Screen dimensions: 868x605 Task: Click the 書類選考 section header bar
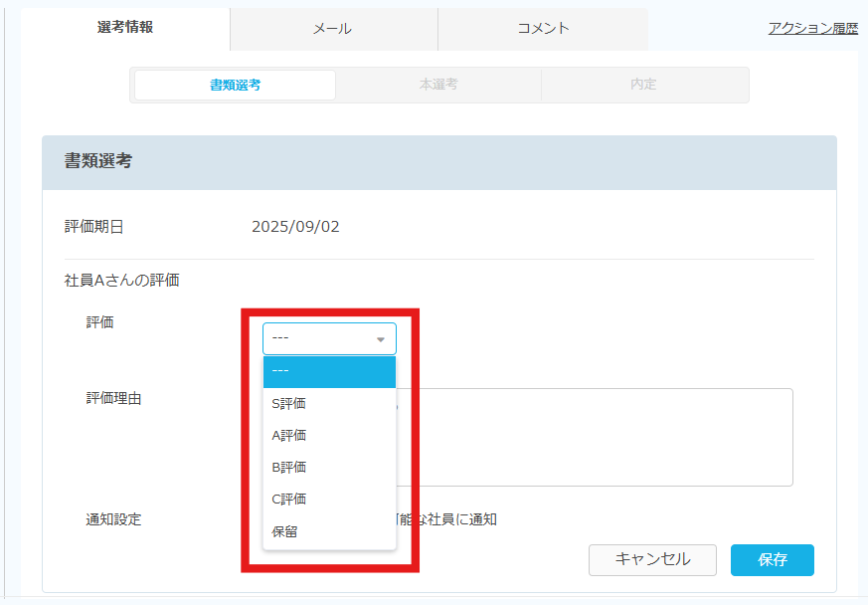click(x=438, y=162)
